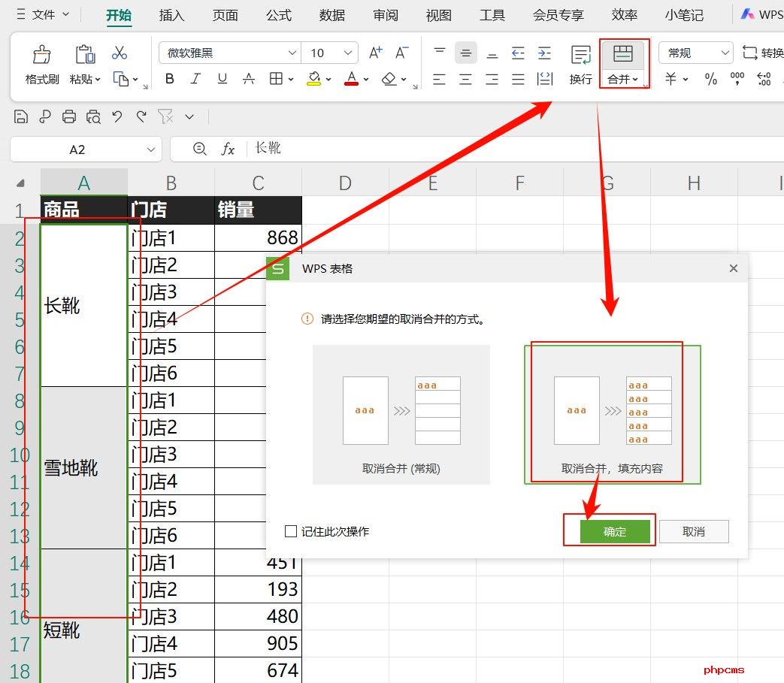The image size is (784, 683).
Task: Click the Eraser clear-format icon
Action: [389, 78]
